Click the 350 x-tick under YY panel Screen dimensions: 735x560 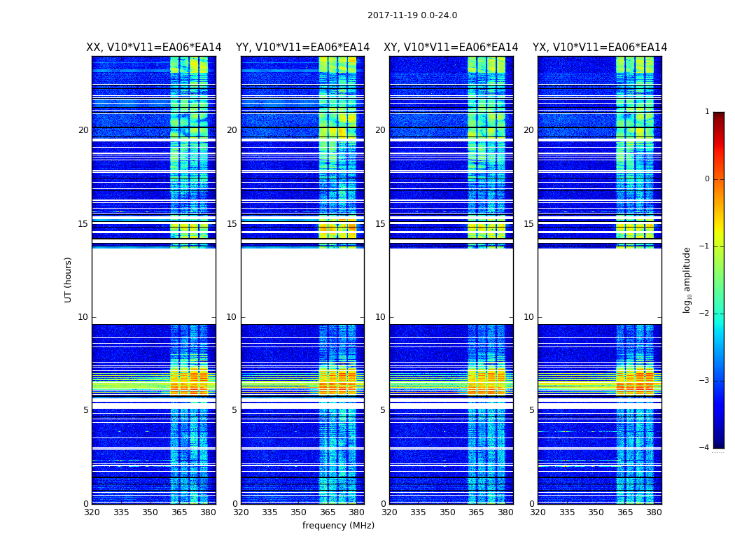tap(299, 512)
